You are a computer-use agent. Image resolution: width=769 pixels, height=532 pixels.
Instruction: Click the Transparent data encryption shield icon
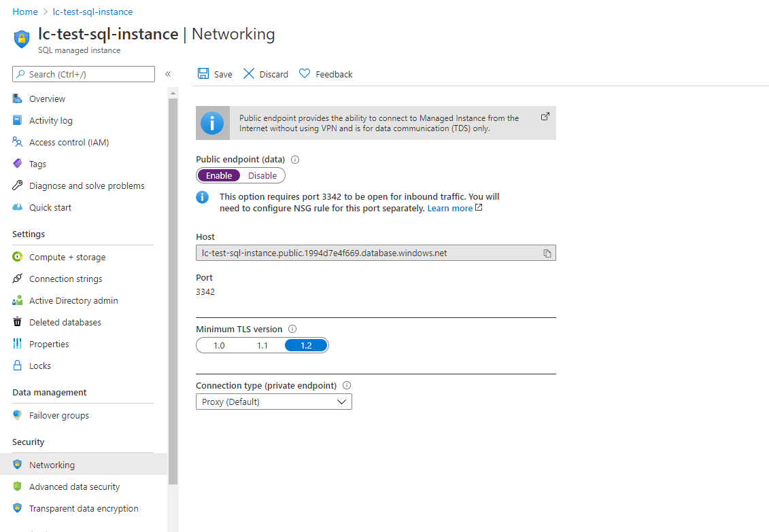click(x=17, y=508)
